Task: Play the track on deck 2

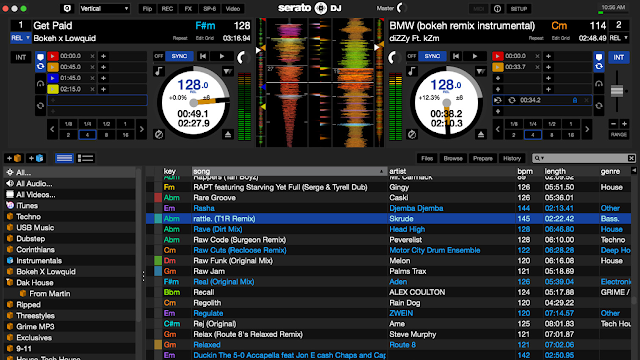Action: pyautogui.click(x=475, y=56)
